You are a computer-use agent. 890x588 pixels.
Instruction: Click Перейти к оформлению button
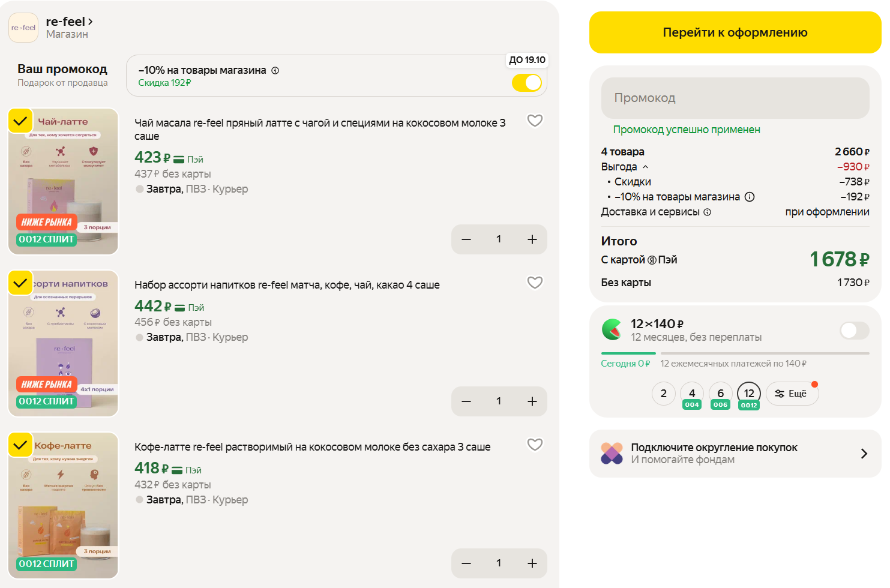(735, 32)
